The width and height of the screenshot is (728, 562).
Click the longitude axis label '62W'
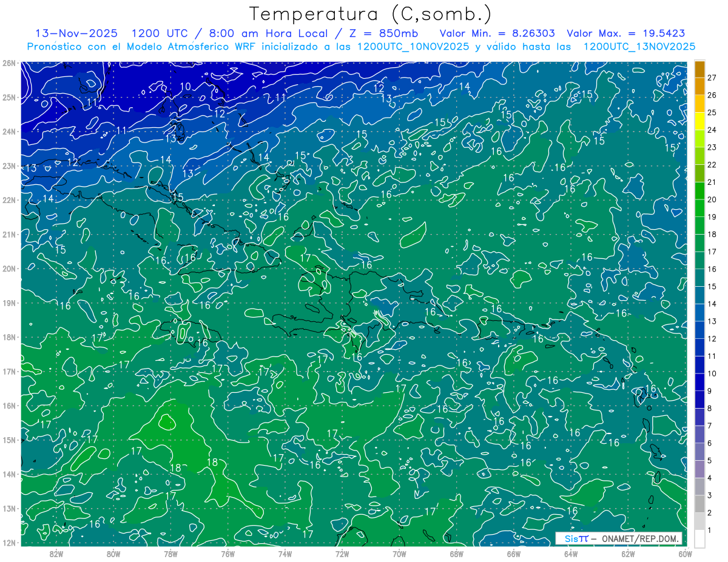627,554
